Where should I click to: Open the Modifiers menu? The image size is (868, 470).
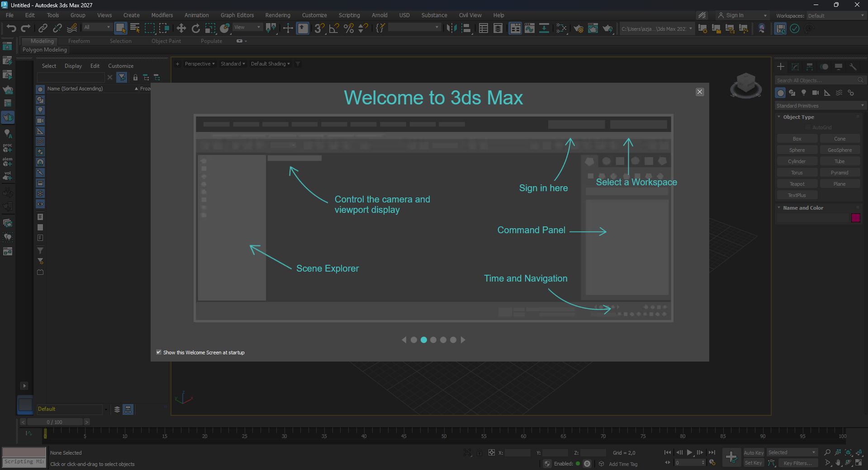(162, 15)
